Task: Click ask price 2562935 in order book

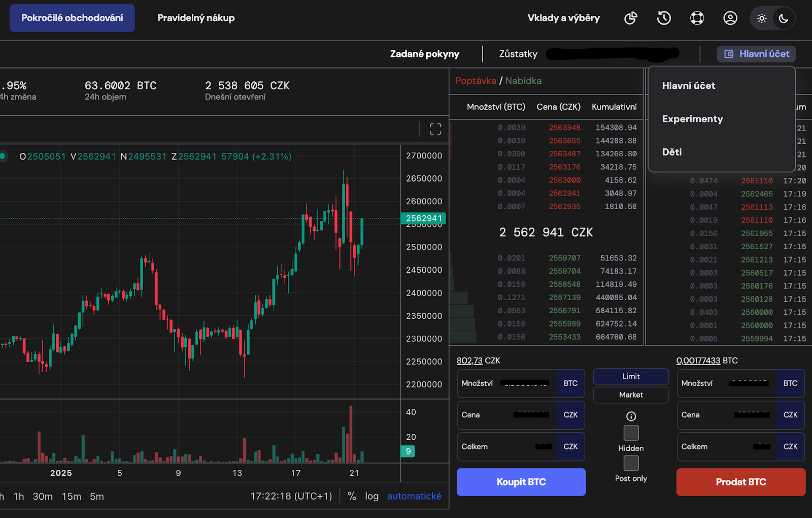Action: click(x=564, y=207)
